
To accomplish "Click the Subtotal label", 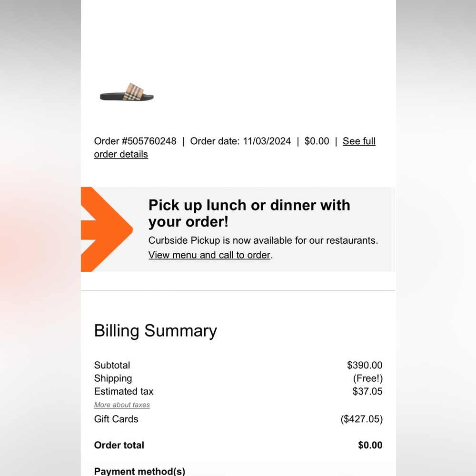I will 112,366.
